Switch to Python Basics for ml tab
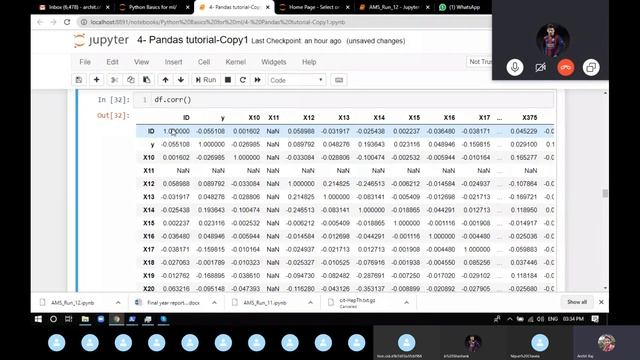Viewport: 640px width, 360px height. (153, 7)
